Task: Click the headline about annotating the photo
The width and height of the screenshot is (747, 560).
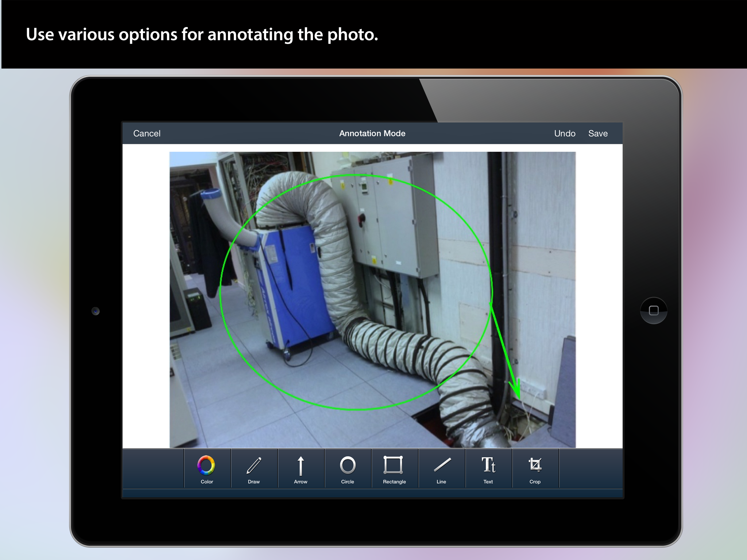Action: [x=202, y=35]
